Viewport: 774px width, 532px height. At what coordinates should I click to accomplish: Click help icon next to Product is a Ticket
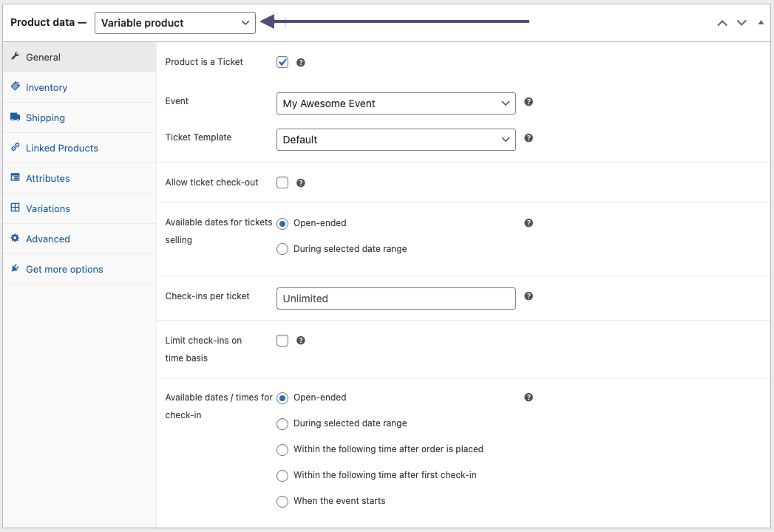(301, 63)
